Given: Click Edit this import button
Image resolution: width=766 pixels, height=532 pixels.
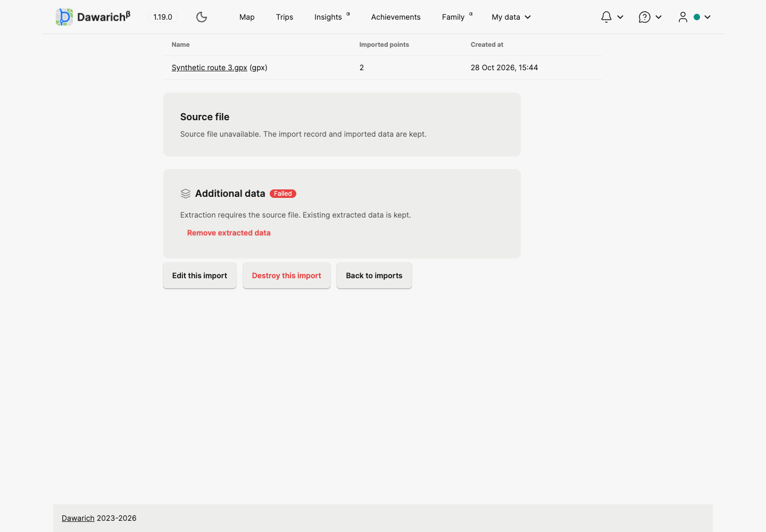Looking at the screenshot, I should tap(199, 276).
